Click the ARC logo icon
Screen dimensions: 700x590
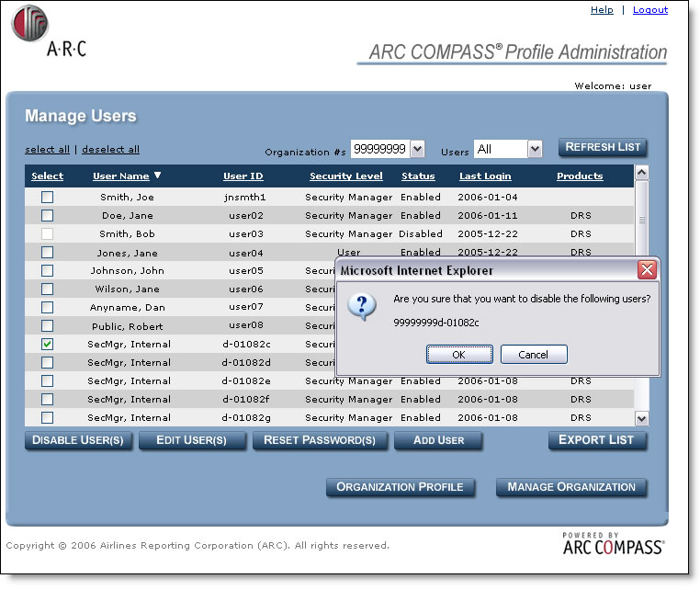(29, 24)
